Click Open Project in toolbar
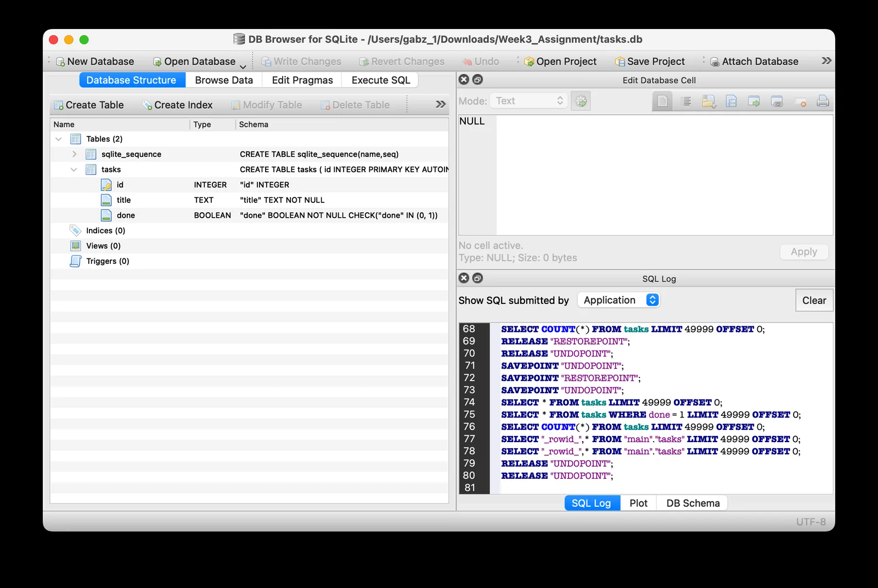878x588 pixels. 560,61
